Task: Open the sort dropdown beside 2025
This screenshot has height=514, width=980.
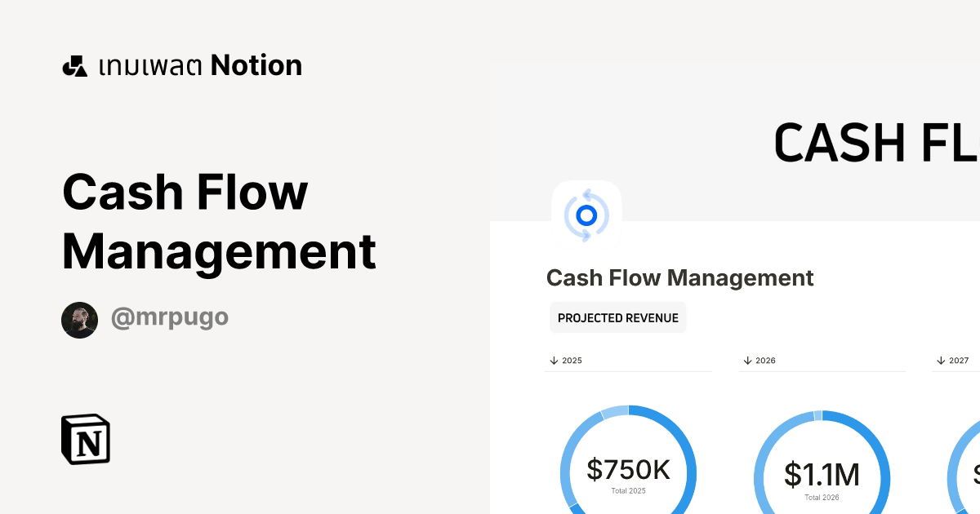Action: pos(553,360)
